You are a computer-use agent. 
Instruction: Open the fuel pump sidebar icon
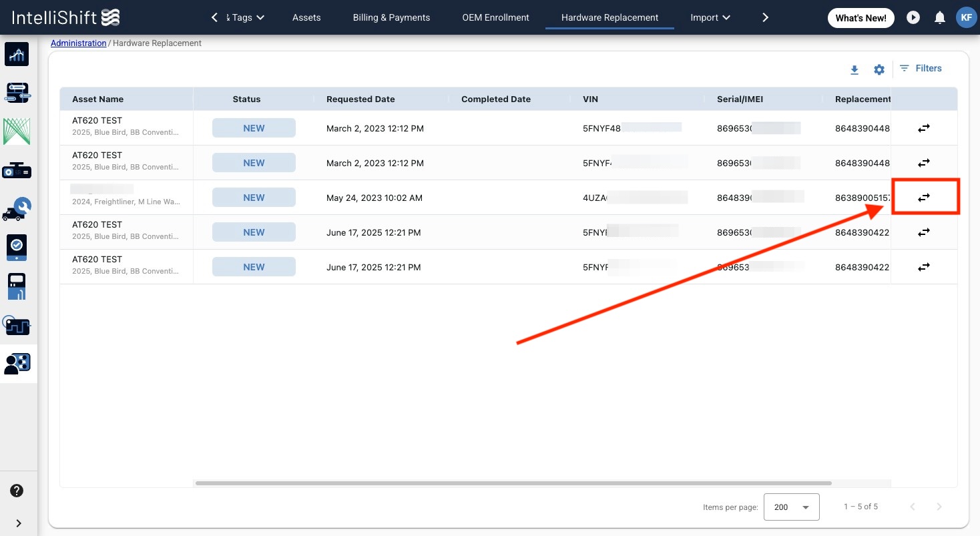point(17,286)
